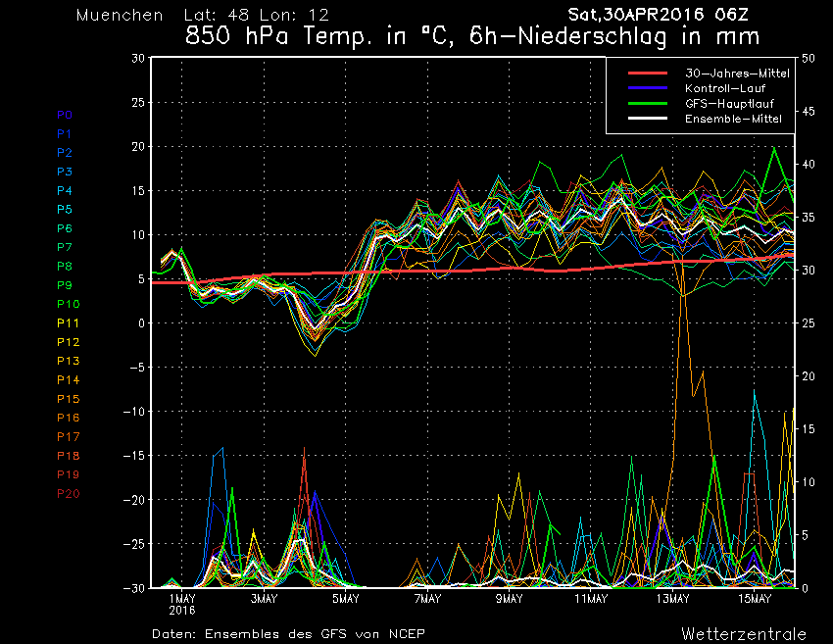Screen dimensions: 833x644
Task: Choose the 15MAY date axis label
Action: (x=755, y=599)
